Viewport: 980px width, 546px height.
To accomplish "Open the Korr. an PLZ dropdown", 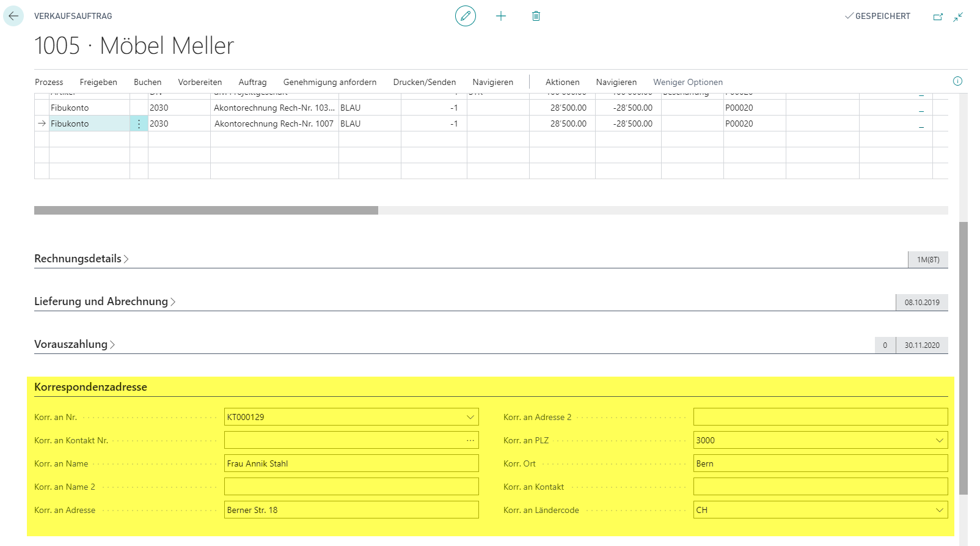I will tap(940, 440).
